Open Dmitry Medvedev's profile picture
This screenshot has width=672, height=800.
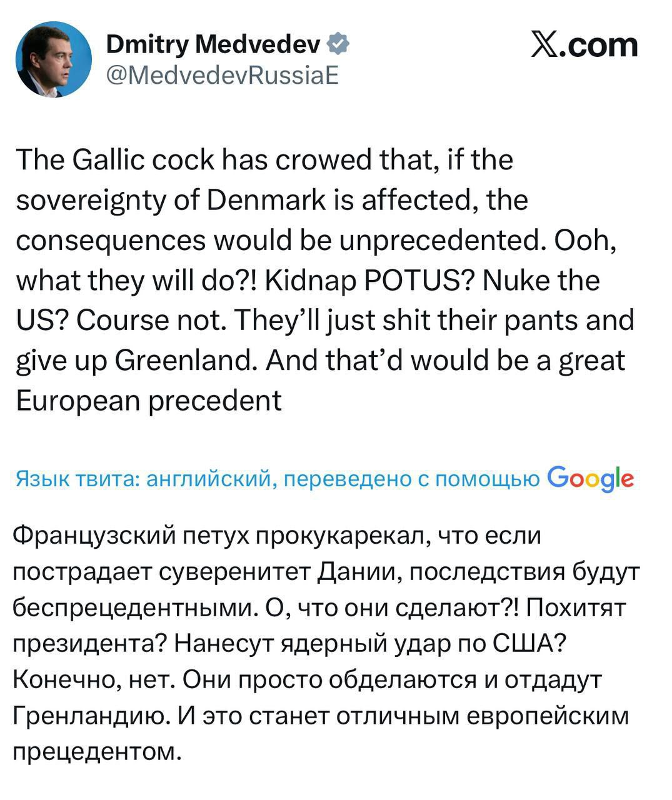point(54,59)
